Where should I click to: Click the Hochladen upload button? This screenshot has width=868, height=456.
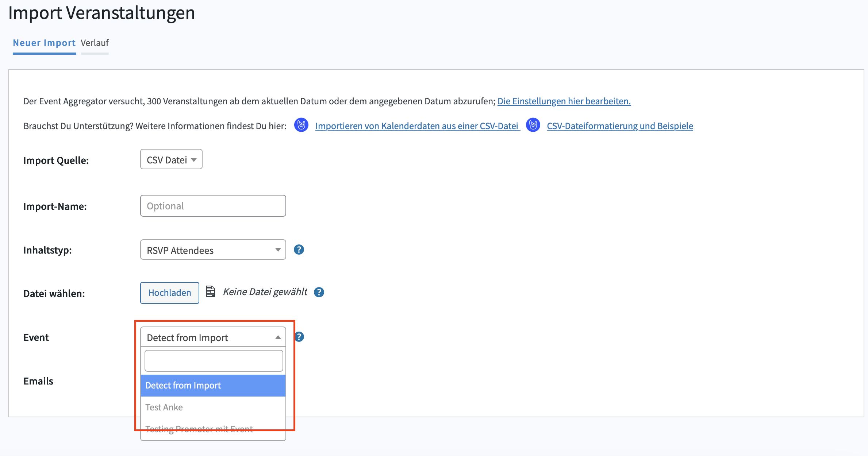tap(169, 293)
